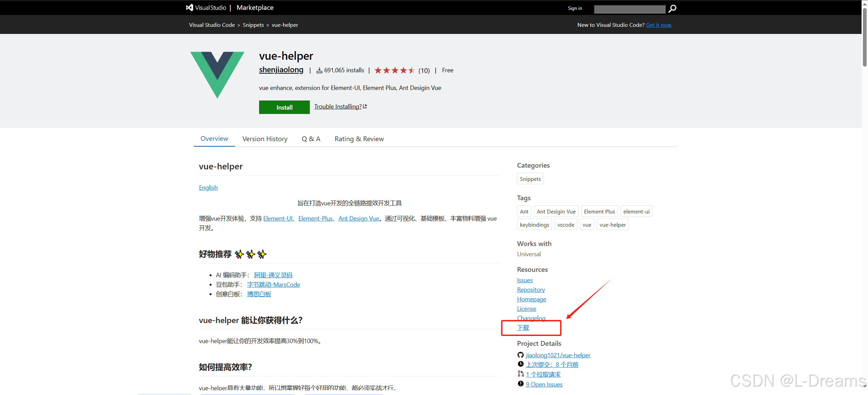This screenshot has height=395, width=868.
Task: Open the Version History tab
Action: coord(265,139)
